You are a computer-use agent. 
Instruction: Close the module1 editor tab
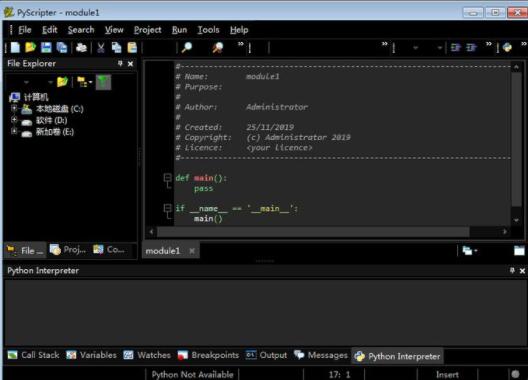(x=192, y=251)
